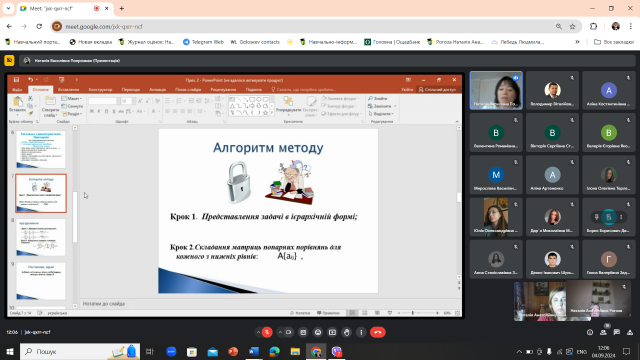Bookmark this page with star icon
640x360 pixels.
point(572,27)
